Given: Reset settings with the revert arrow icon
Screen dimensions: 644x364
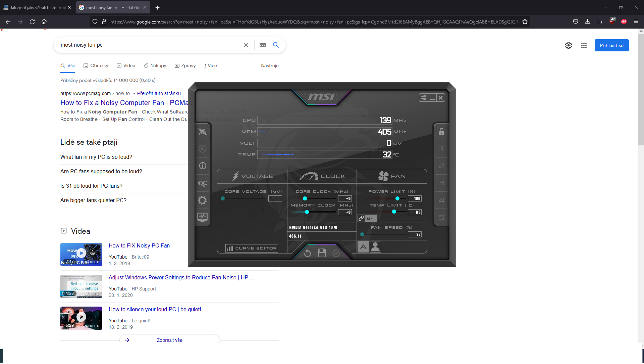Looking at the screenshot, I should pyautogui.click(x=307, y=253).
